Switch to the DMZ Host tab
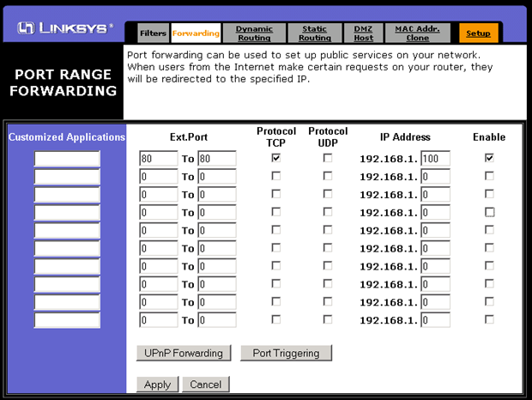Image resolution: width=532 pixels, height=400 pixels. point(363,33)
